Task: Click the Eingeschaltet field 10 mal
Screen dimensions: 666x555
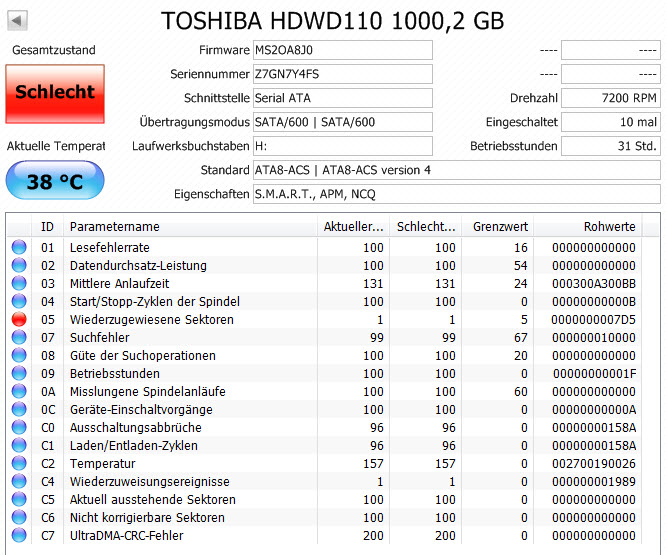Action: (611, 122)
